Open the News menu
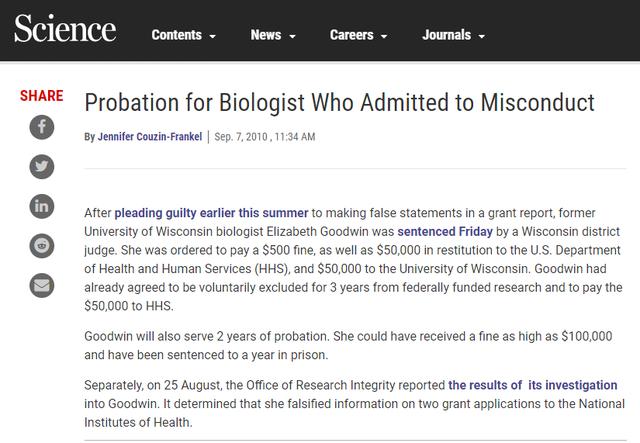 266,35
